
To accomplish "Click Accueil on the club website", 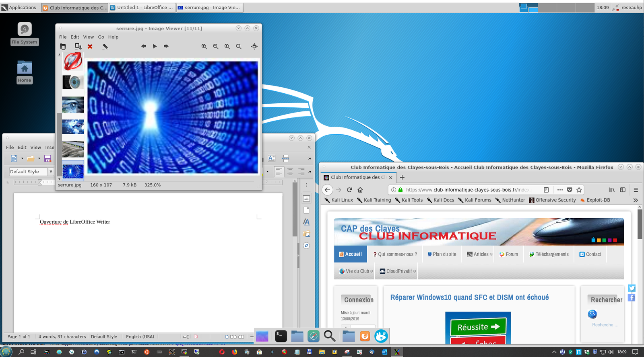I will [350, 254].
